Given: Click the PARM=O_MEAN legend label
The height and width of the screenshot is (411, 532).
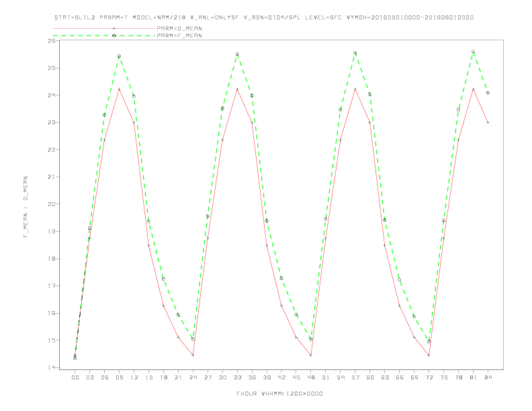Looking at the screenshot, I should [x=179, y=28].
